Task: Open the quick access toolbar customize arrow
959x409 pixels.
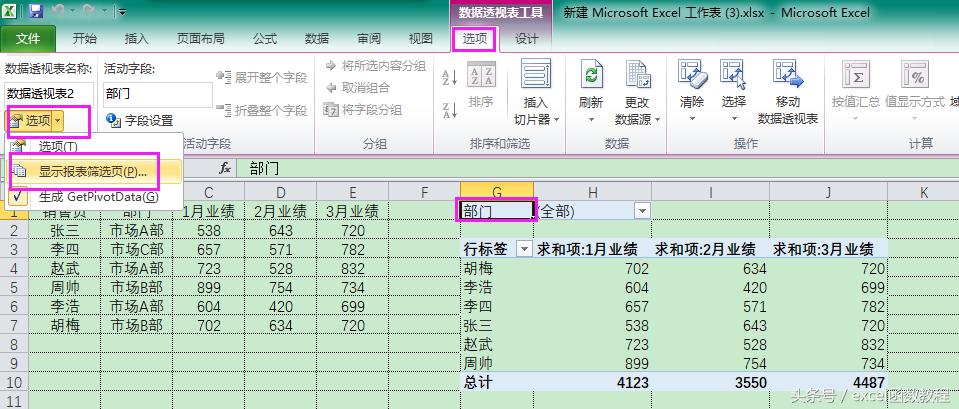Action: tap(122, 12)
